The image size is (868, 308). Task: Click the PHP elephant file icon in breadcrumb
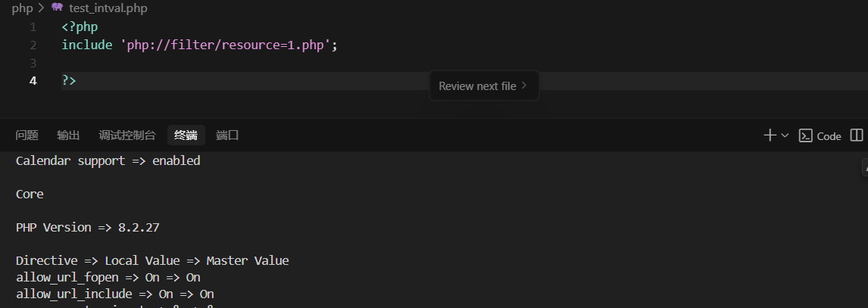pos(57,8)
